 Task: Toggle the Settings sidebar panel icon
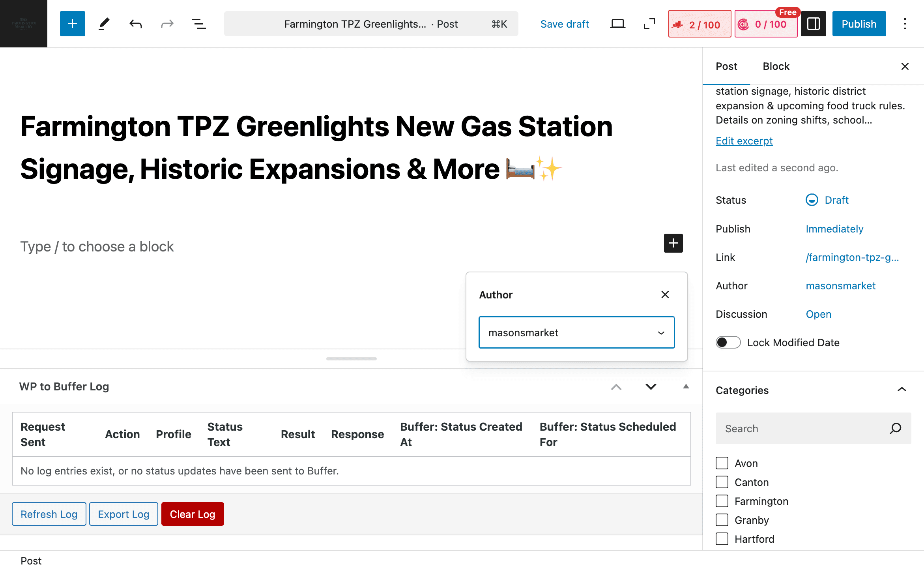(814, 24)
